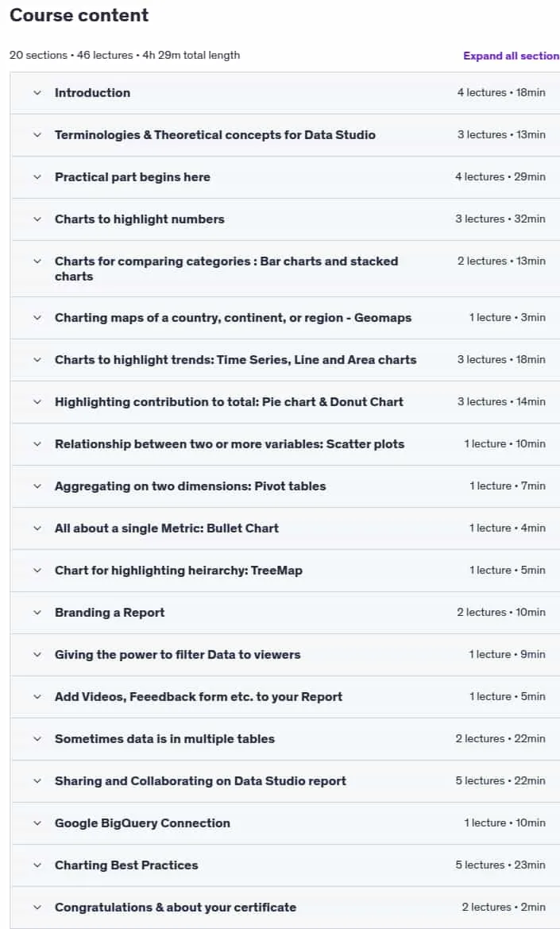Screen dimensions: 560x929
Task: Open chevron beside Pivot tables section
Action: tap(37, 486)
